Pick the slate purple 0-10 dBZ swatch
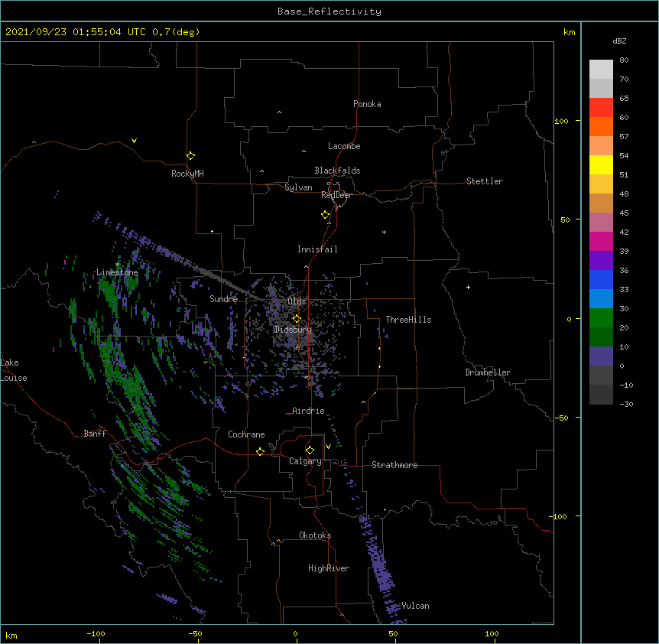The height and width of the screenshot is (644, 659). click(x=601, y=356)
